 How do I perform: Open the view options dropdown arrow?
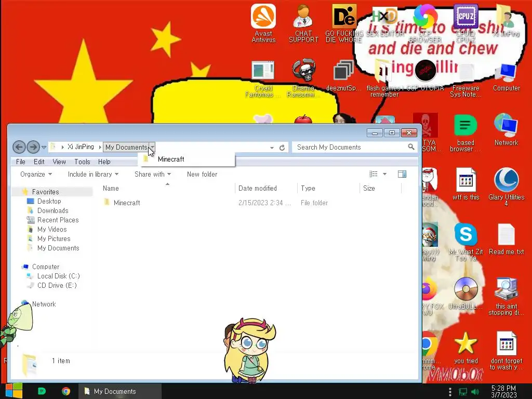pos(384,174)
